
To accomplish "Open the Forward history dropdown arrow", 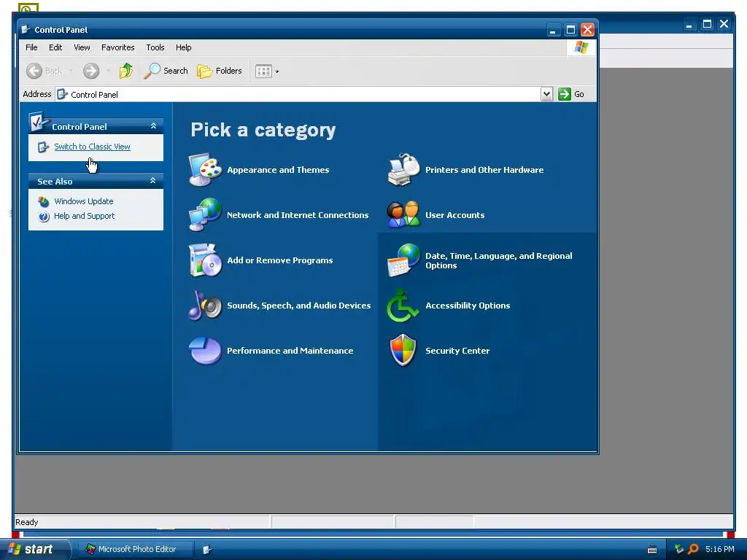I will [x=108, y=71].
